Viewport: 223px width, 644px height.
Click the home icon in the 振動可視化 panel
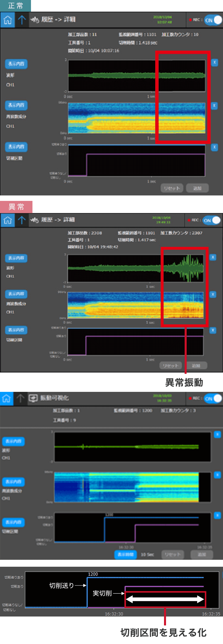6,398
